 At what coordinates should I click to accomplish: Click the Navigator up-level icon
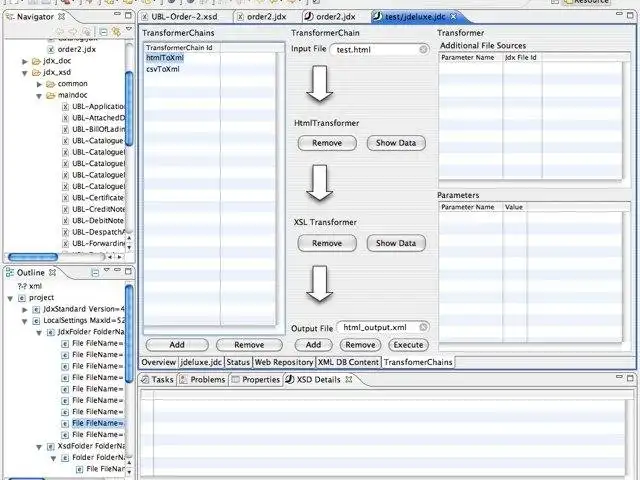coord(86,31)
